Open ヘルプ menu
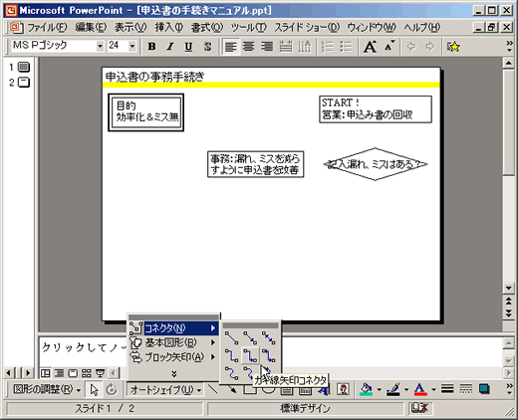This screenshot has width=518, height=420. tap(422, 27)
